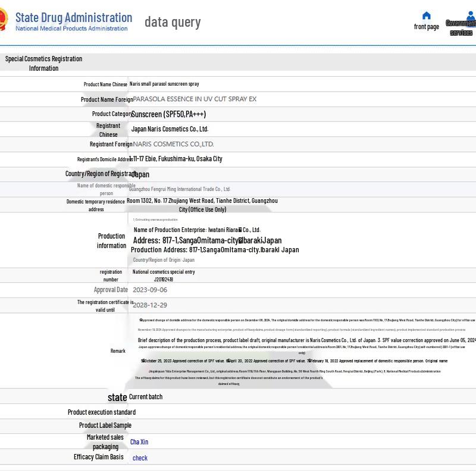
Task: Click the Product execution standard label
Action: (x=102, y=412)
